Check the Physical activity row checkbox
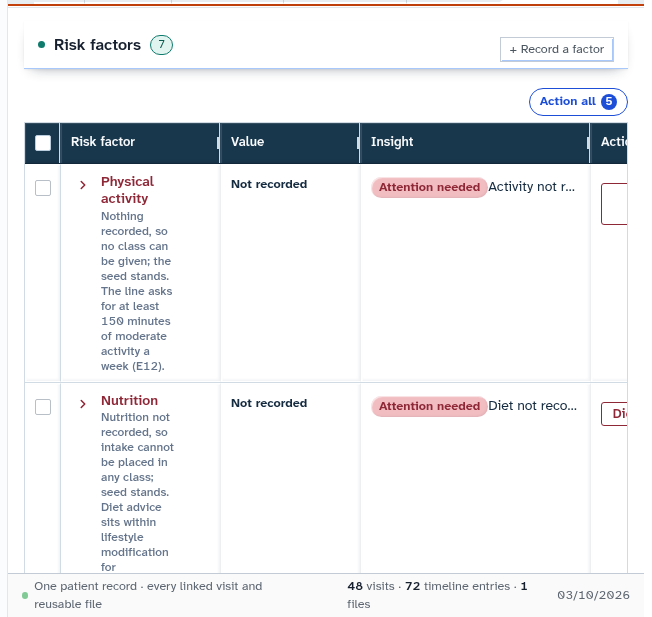This screenshot has width=652, height=617. (43, 188)
